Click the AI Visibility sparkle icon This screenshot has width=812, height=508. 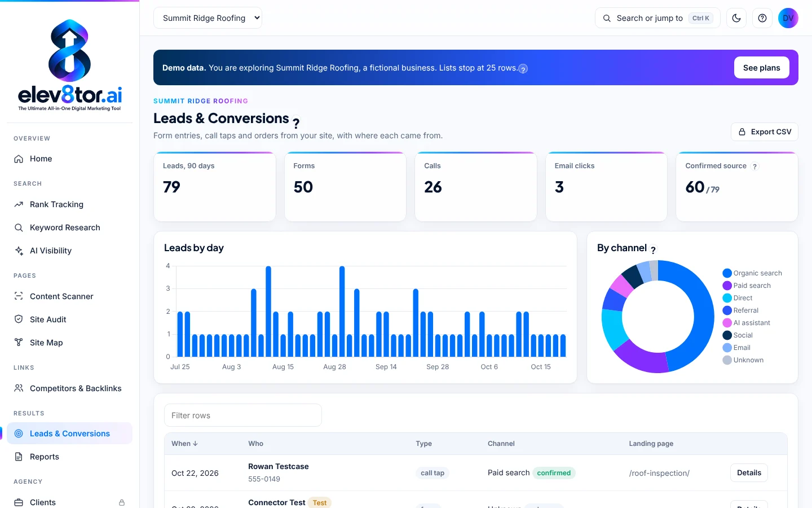(x=19, y=251)
